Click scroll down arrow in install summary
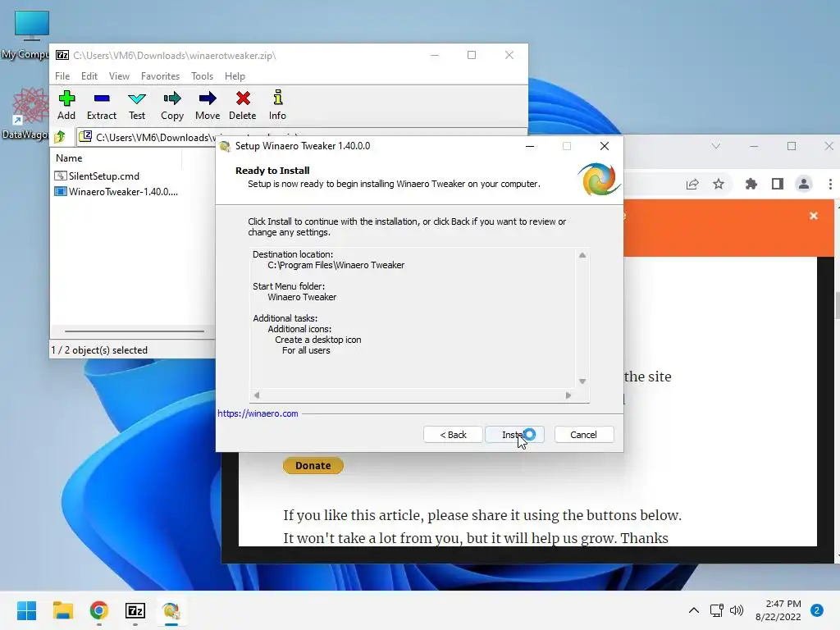Screen dimensions: 840x630 582,381
